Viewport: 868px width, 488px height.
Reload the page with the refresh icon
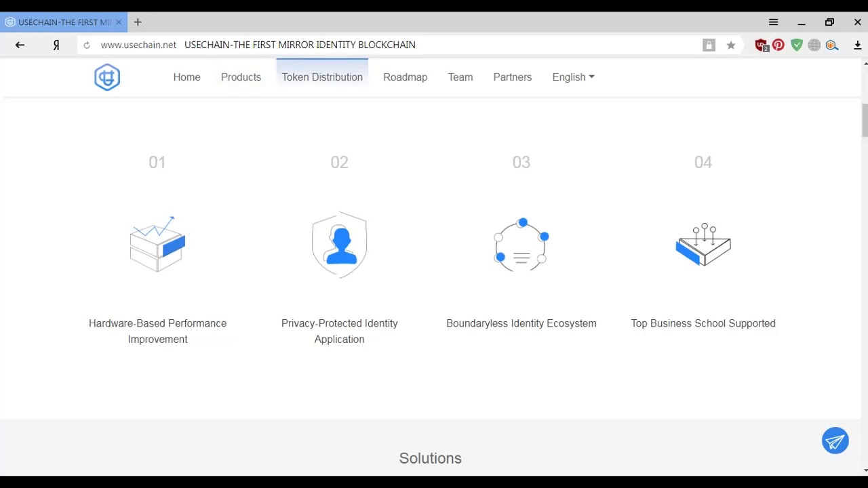[x=87, y=45]
